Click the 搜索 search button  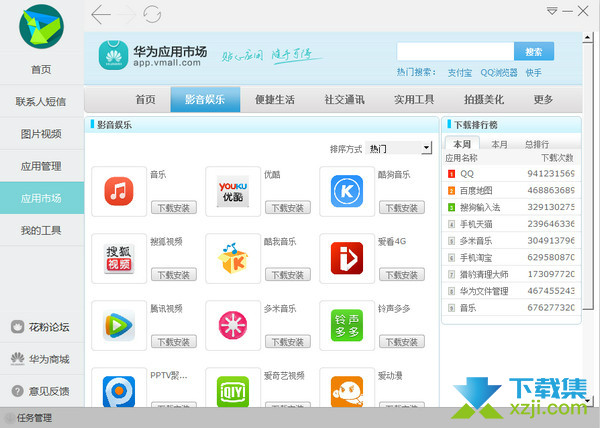534,51
